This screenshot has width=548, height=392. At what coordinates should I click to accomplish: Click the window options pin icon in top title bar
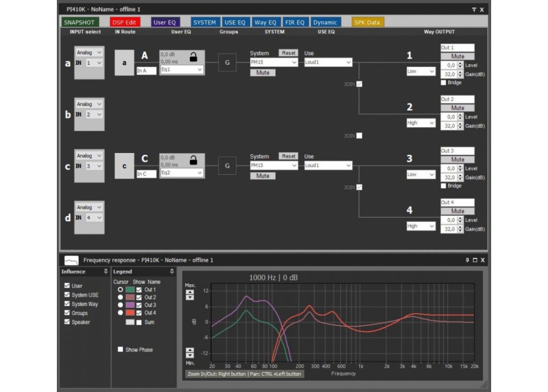pos(474,10)
